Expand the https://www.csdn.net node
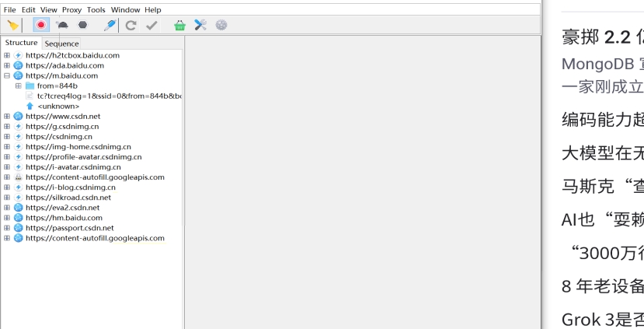 [x=7, y=116]
